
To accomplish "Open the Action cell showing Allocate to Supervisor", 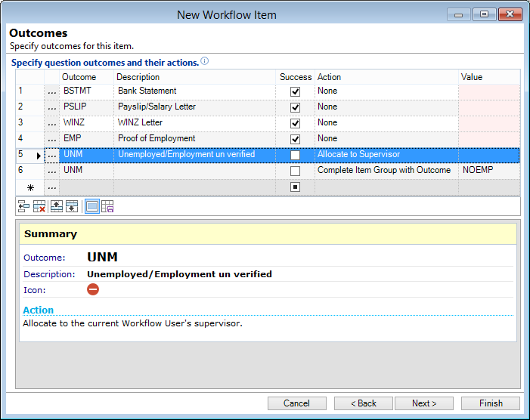I will [x=386, y=156].
